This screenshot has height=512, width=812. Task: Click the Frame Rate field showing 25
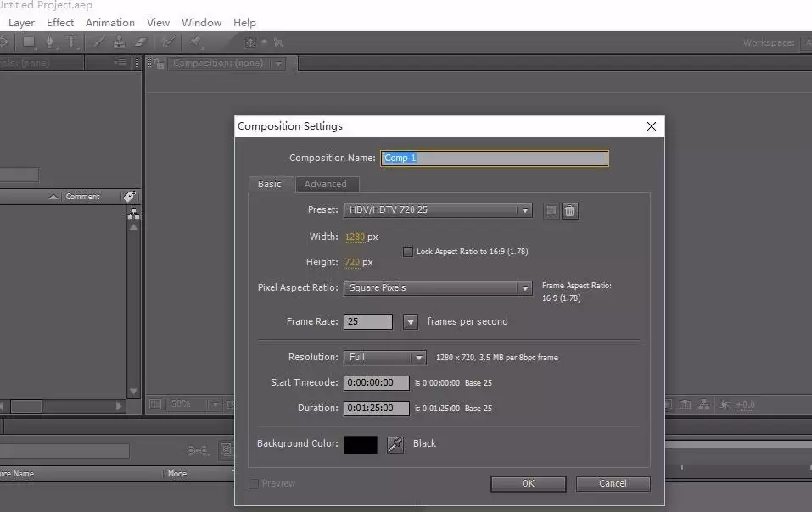tap(368, 321)
